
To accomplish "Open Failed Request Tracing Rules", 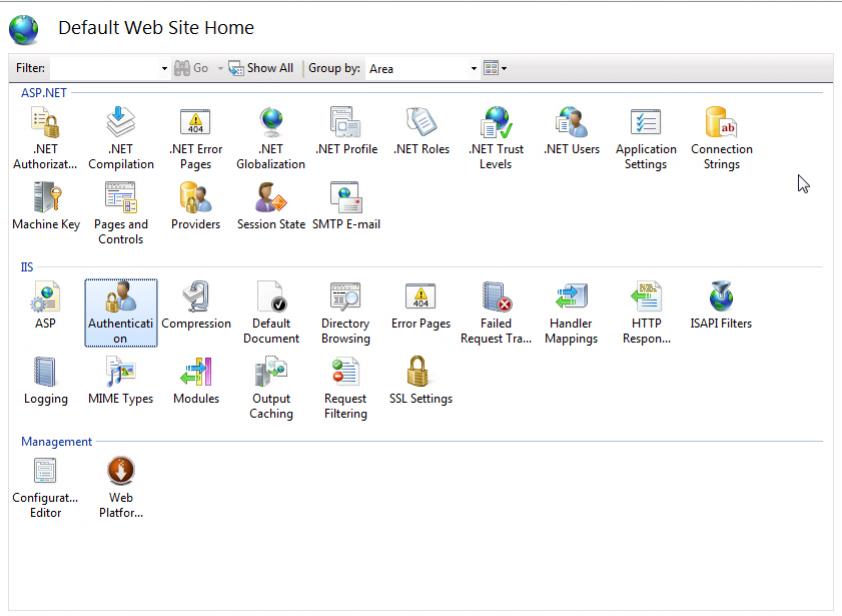I will click(x=496, y=313).
